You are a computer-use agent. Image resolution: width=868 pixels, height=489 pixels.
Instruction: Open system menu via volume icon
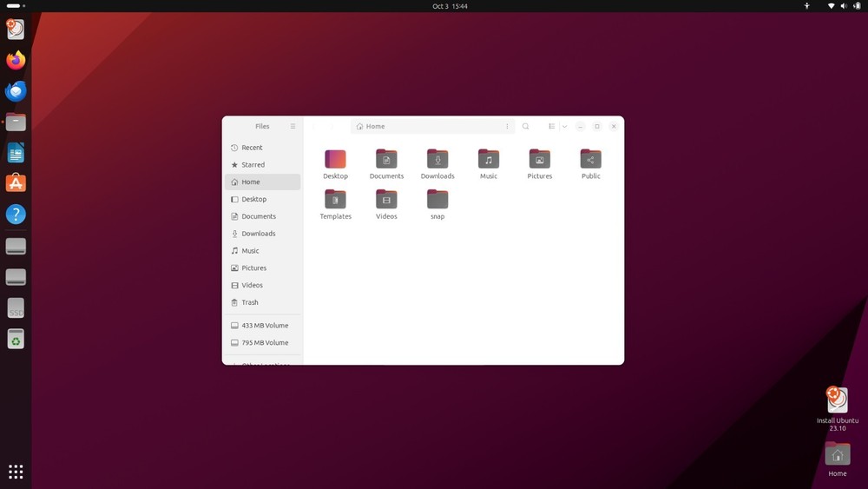tap(844, 6)
